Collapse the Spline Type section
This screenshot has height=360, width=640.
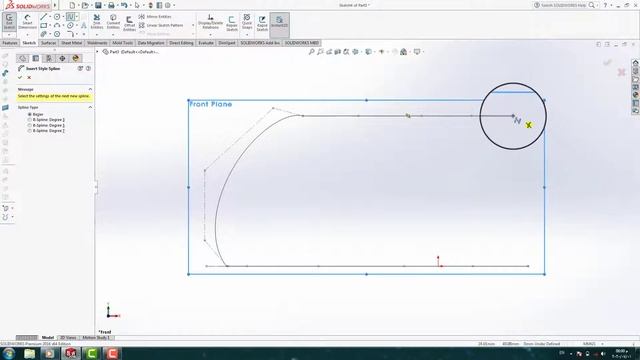(90, 107)
